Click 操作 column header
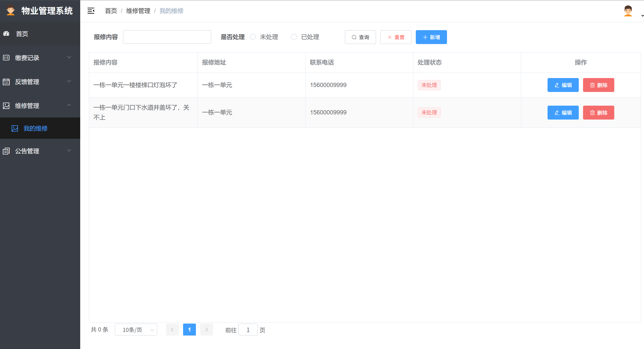Viewport: 644px width, 349px height. coord(581,62)
